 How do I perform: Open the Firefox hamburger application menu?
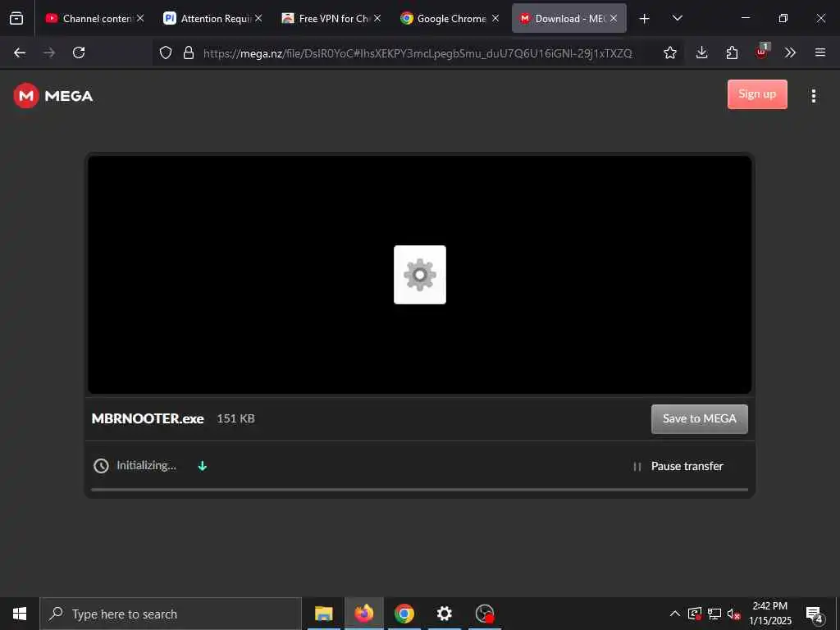(x=820, y=52)
